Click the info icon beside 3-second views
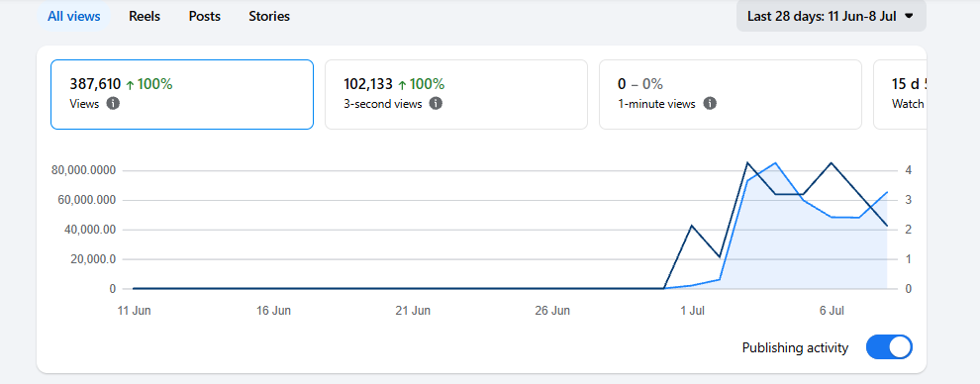 (x=437, y=104)
